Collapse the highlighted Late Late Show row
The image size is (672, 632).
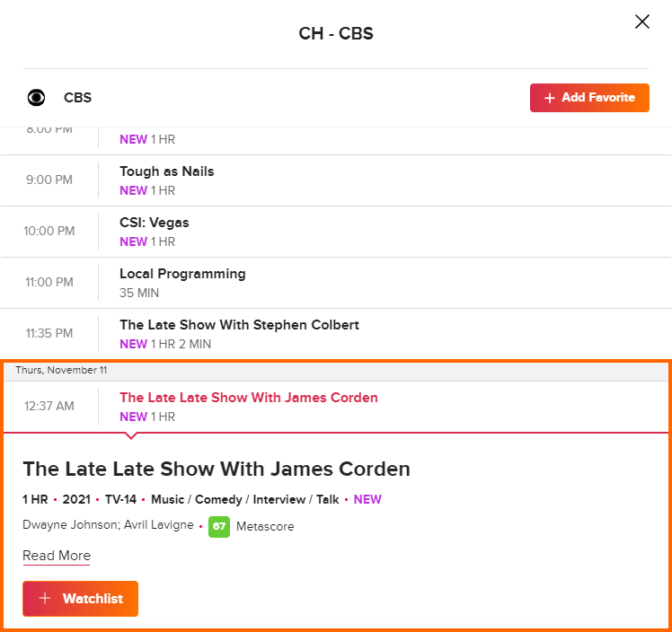click(336, 407)
